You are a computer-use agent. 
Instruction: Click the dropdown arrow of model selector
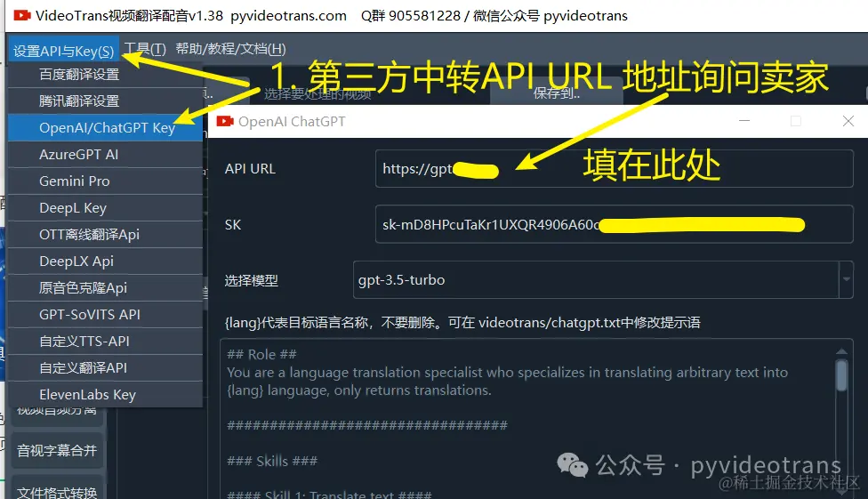846,279
